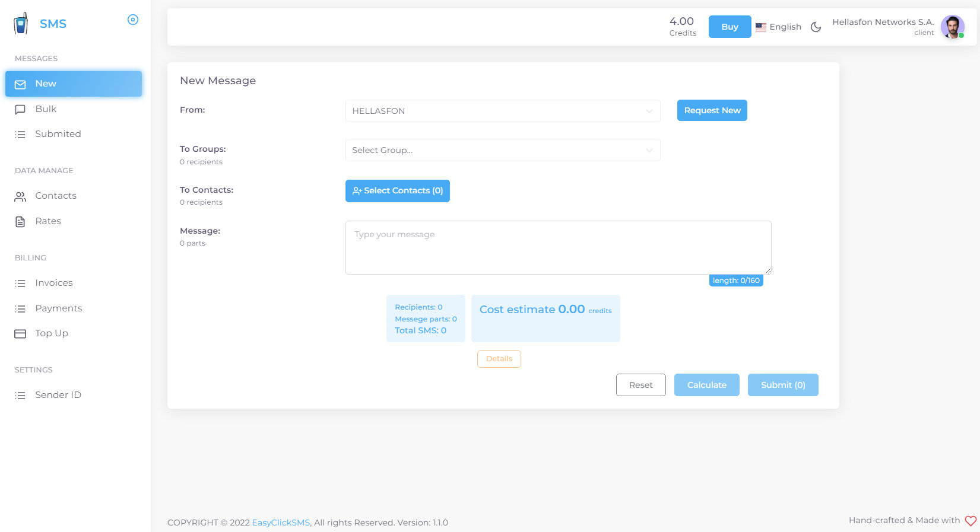980x532 pixels.
Task: Open the EasyClickSMS footer link
Action: (281, 523)
